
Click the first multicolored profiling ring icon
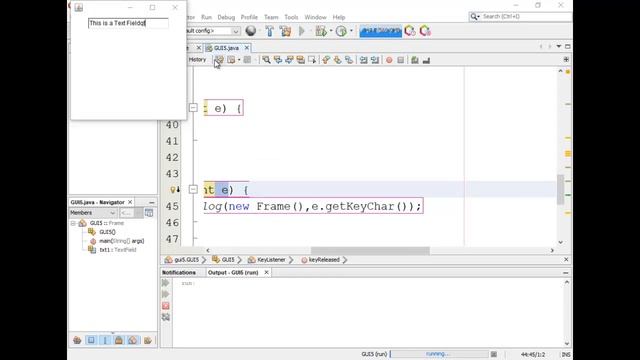(x=410, y=31)
